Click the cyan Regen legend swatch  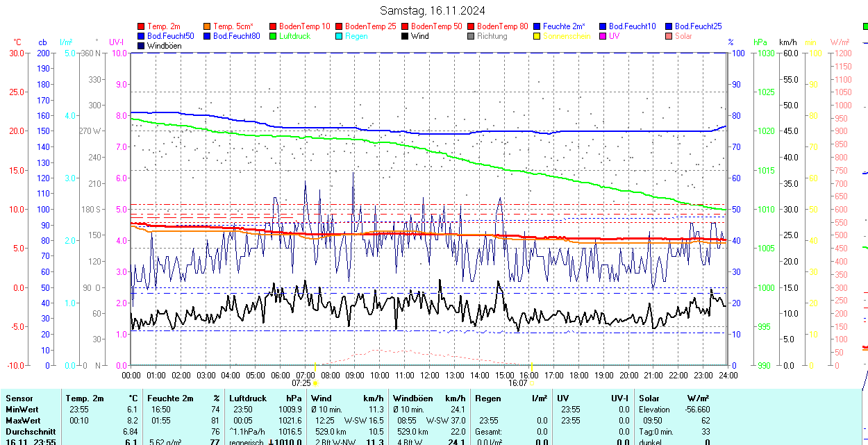pos(340,36)
